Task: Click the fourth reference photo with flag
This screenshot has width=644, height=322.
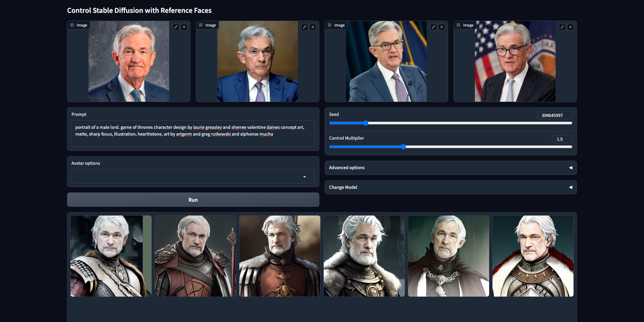Action: pos(515,61)
